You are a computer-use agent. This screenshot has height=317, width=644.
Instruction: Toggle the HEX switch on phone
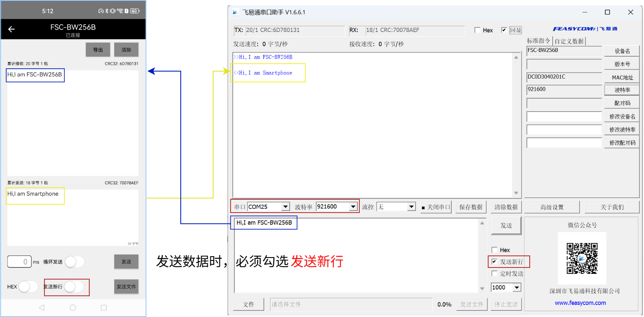pos(28,287)
